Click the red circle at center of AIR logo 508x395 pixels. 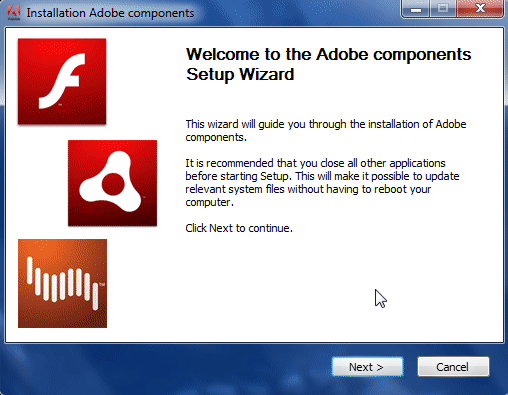pyautogui.click(x=113, y=184)
